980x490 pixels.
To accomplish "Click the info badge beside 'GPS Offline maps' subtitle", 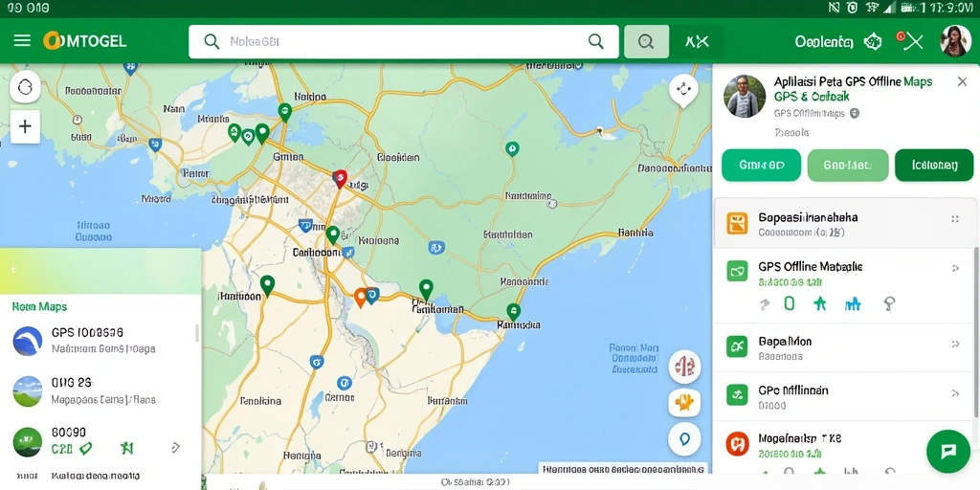I will [855, 113].
